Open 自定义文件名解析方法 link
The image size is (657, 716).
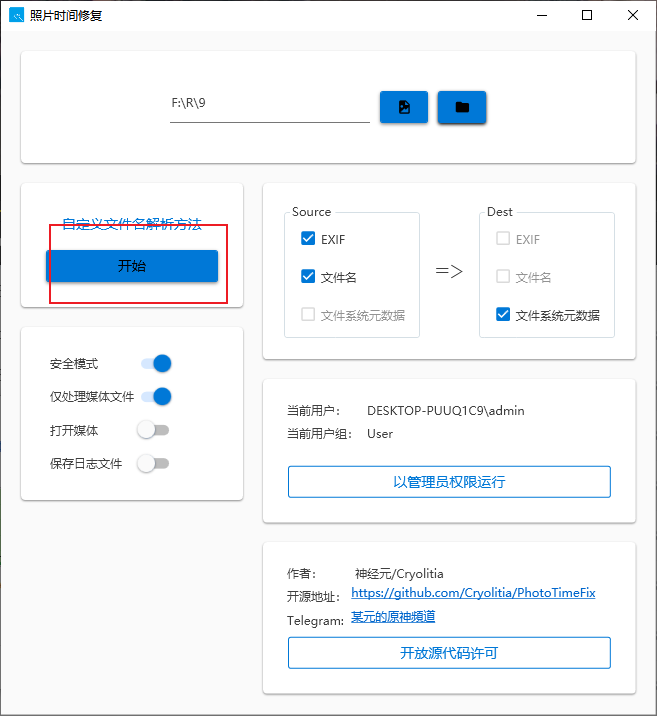132,224
